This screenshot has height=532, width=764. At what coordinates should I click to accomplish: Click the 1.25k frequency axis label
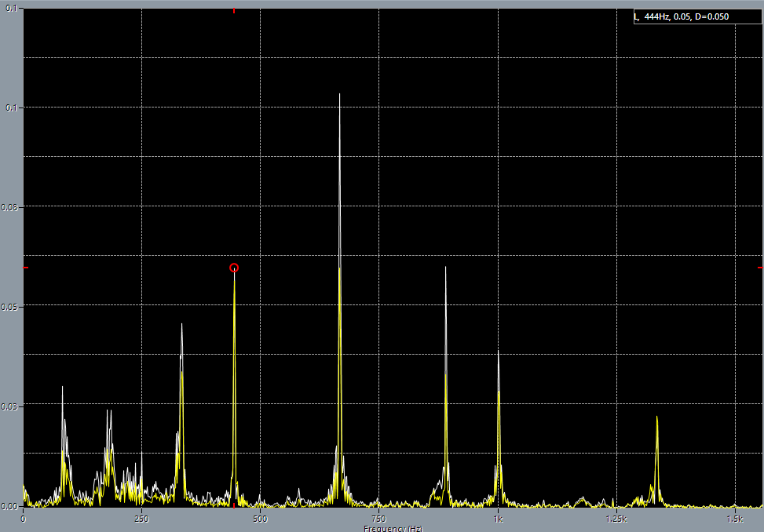pyautogui.click(x=616, y=519)
